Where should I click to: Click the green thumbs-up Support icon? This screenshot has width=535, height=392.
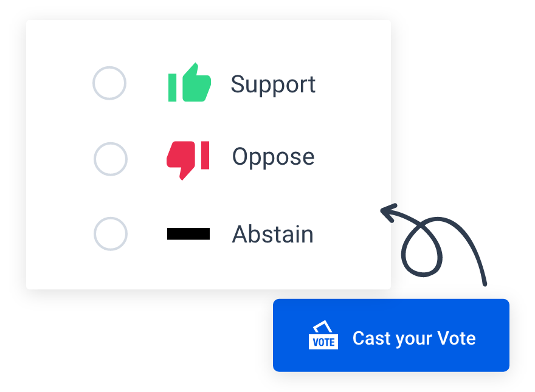click(x=188, y=83)
